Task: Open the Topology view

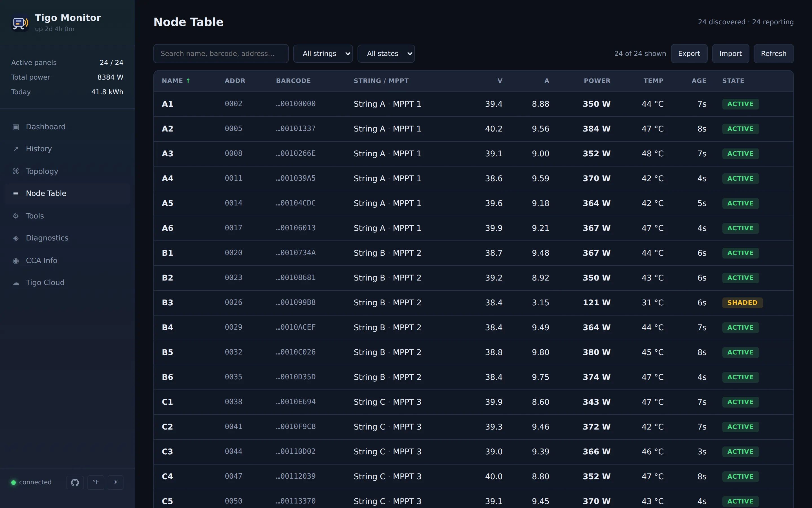Action: pos(67,171)
